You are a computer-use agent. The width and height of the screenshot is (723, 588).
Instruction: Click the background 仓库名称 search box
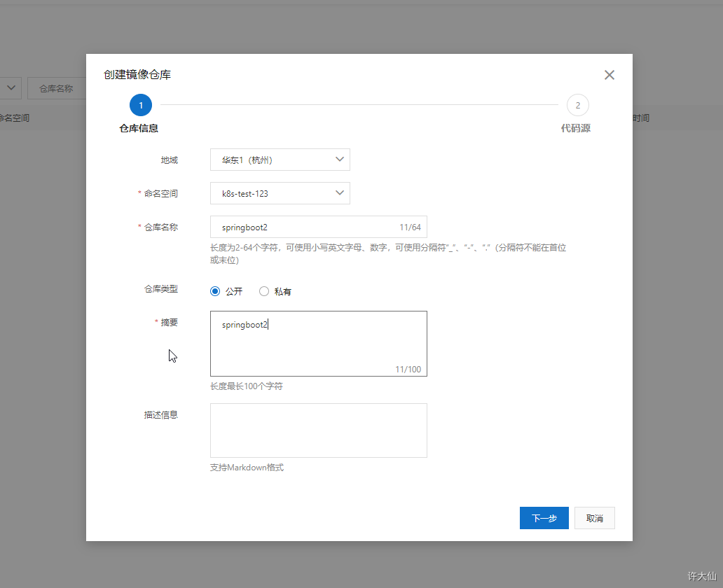coord(57,88)
